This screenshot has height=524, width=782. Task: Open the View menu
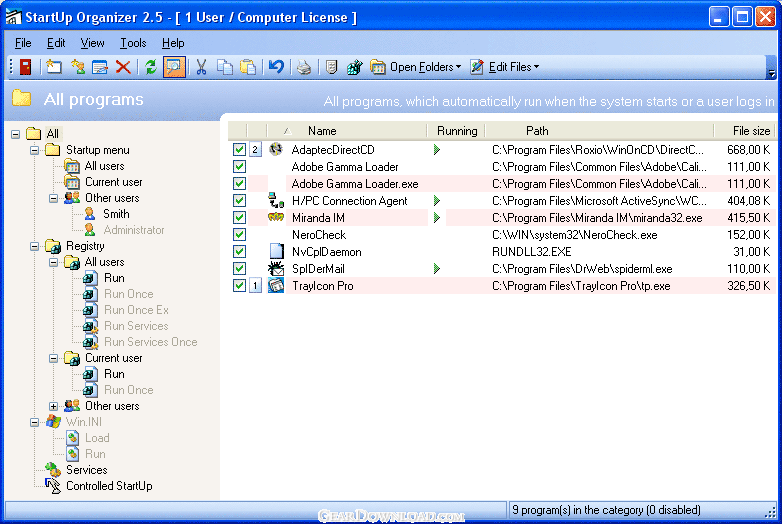93,43
